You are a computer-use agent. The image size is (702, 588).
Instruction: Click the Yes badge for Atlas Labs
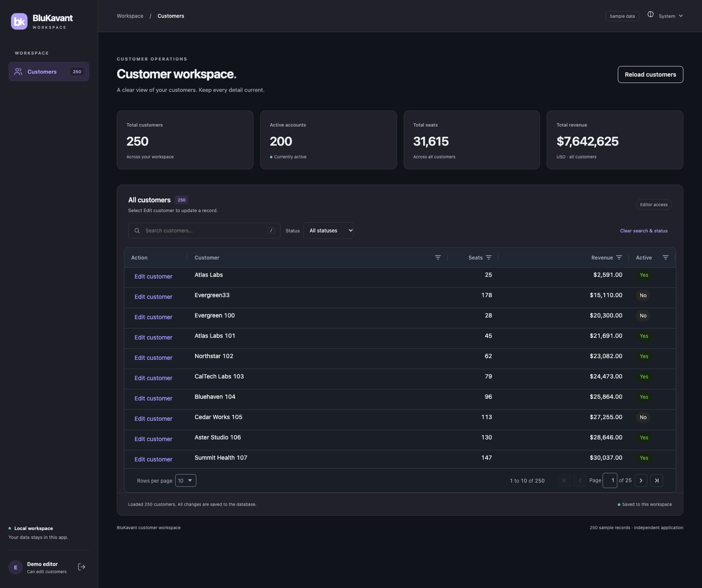coord(644,275)
